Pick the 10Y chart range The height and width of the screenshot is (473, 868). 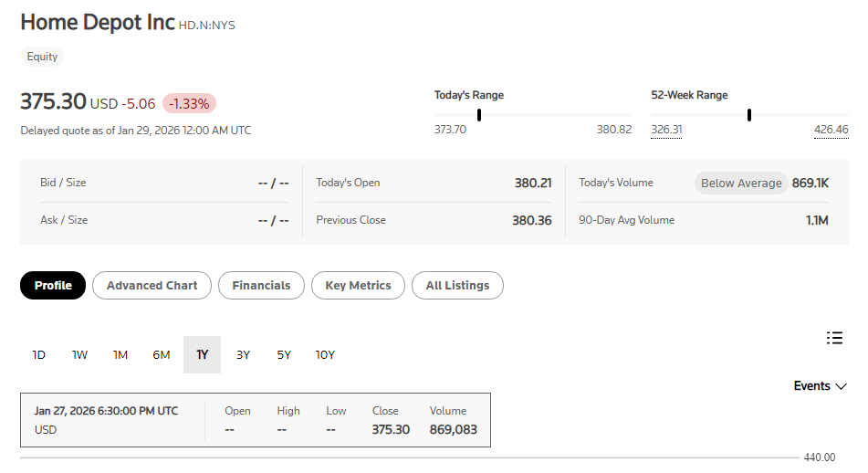tap(325, 355)
